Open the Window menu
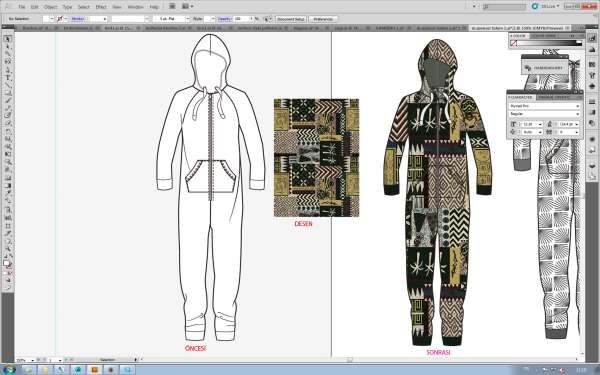The image size is (600, 375). pos(135,7)
